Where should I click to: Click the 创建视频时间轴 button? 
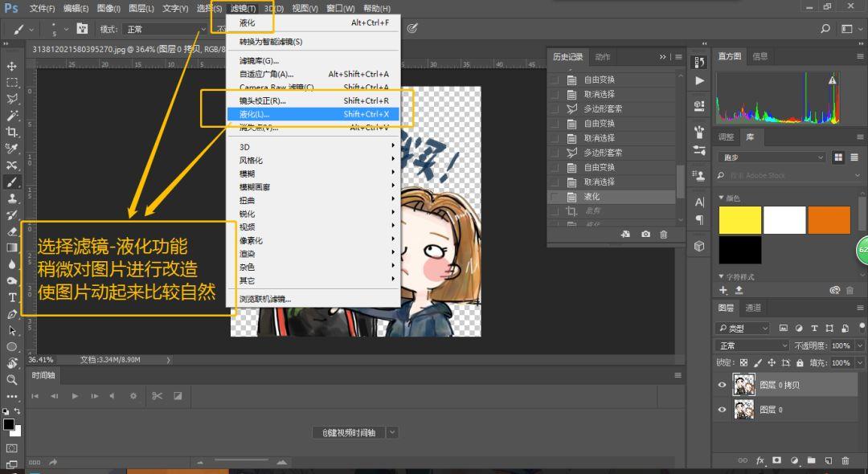[349, 432]
